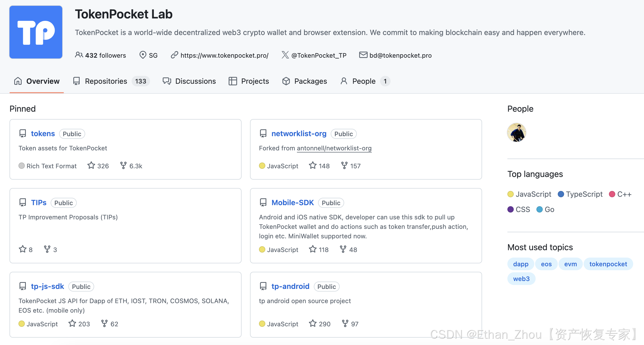
Task: Select the tokenpocket topic tag
Action: 608,264
